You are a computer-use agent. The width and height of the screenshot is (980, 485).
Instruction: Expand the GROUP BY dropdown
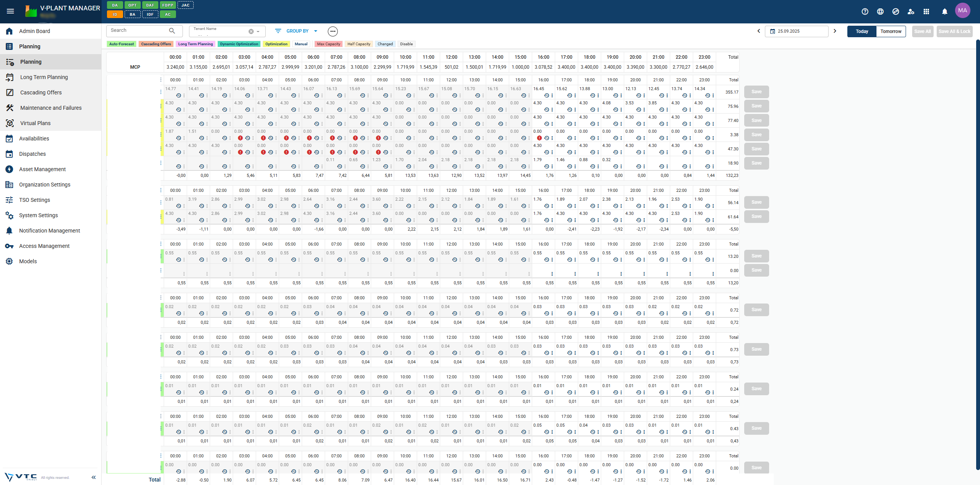(x=297, y=31)
